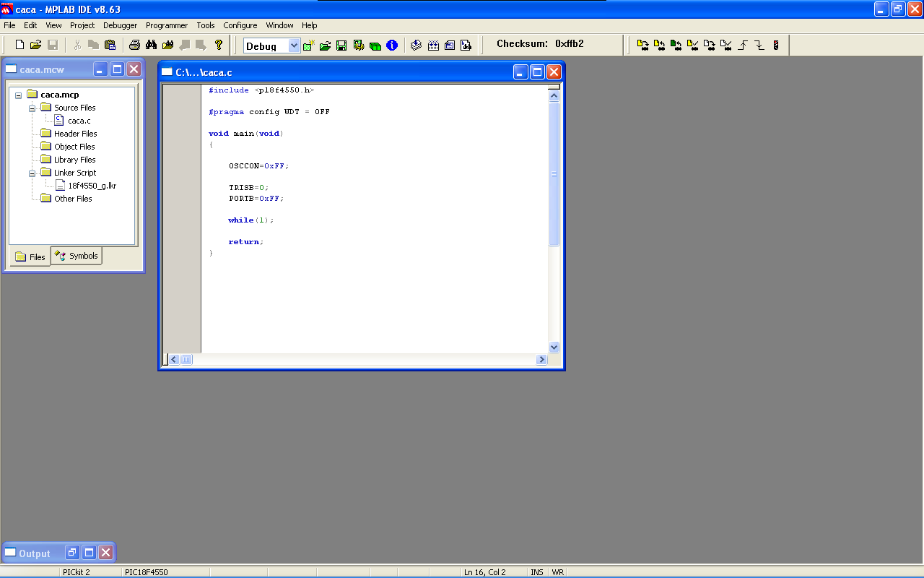Print the current file via printer icon
924x578 pixels.
[134, 45]
